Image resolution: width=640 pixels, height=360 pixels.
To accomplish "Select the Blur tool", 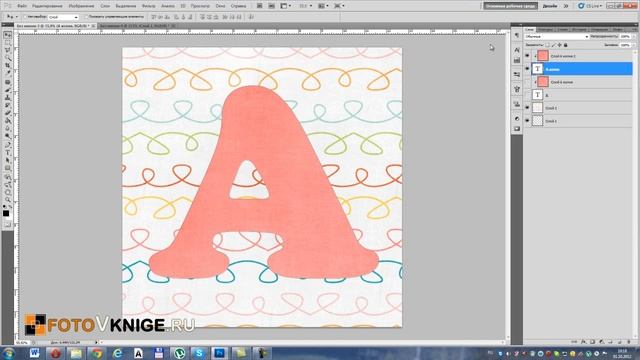I will pos(7,129).
